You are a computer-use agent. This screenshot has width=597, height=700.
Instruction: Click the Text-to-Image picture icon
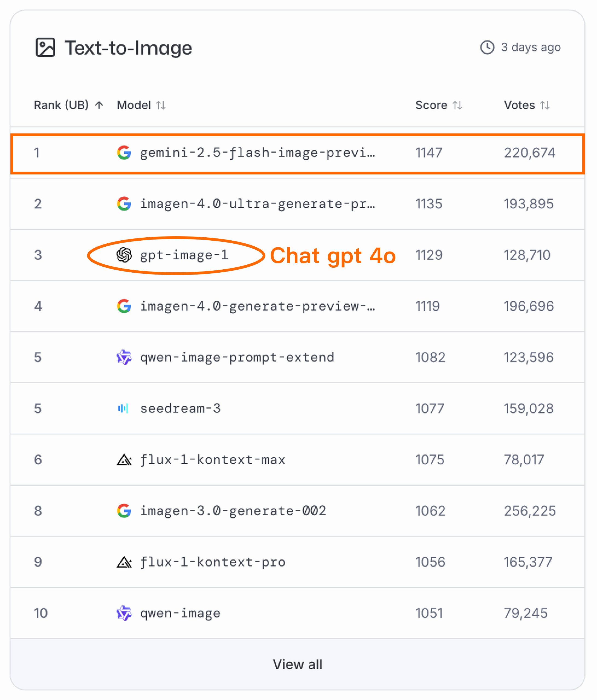(45, 48)
